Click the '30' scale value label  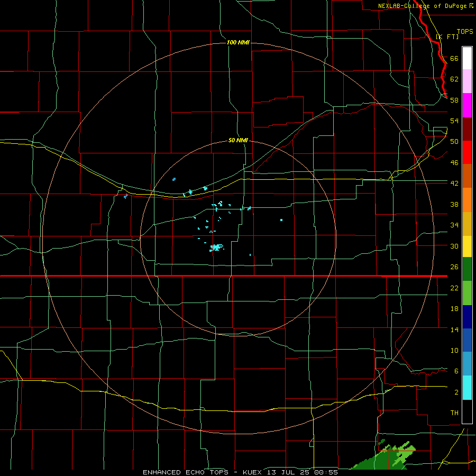click(454, 246)
